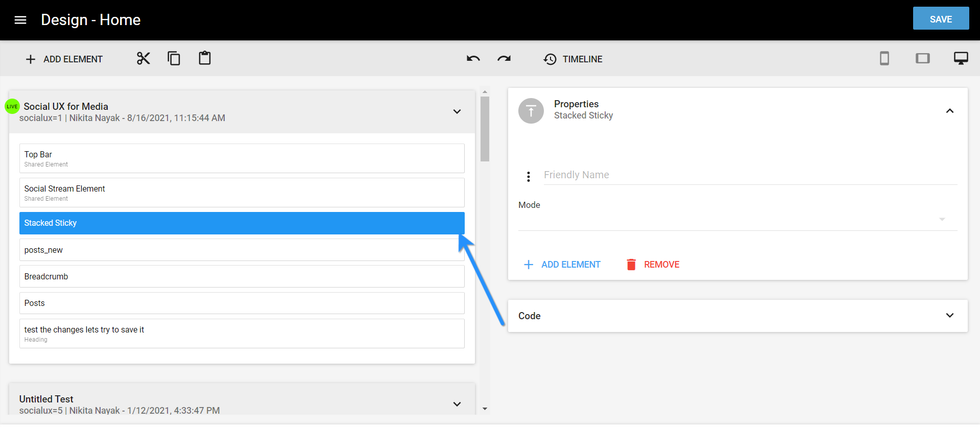The height and width of the screenshot is (427, 980).
Task: Switch to desktop monitor preview
Action: (x=960, y=59)
